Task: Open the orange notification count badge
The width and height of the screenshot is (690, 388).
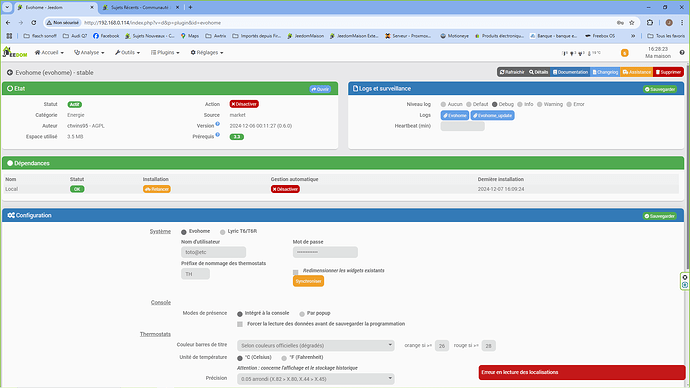Action: pyautogui.click(x=624, y=53)
